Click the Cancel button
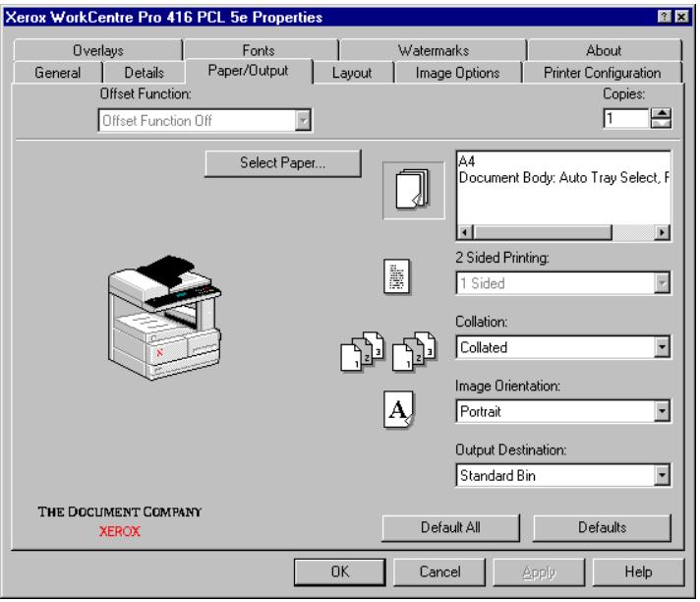 tap(439, 572)
